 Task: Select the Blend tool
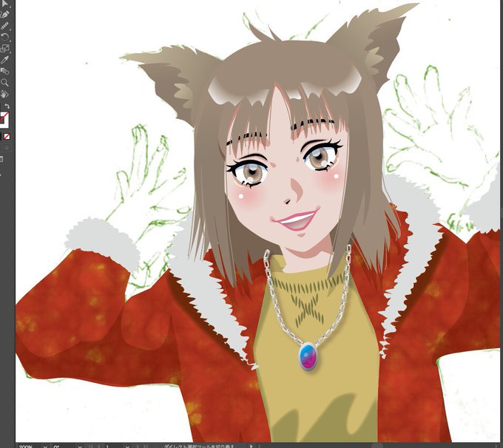[x=4, y=71]
